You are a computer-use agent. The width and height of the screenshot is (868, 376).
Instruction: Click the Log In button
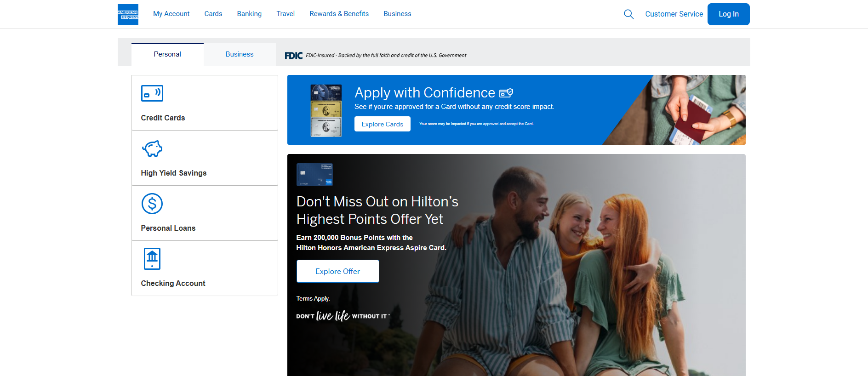point(729,14)
